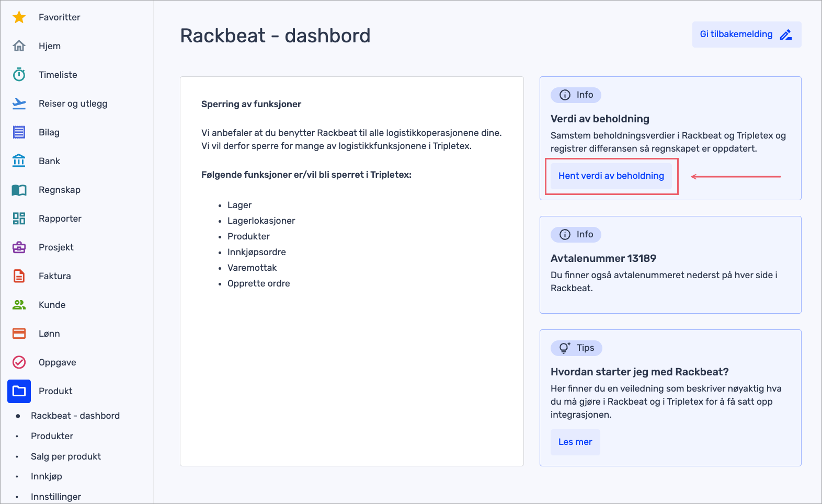Click the Bilag document icon

19,132
